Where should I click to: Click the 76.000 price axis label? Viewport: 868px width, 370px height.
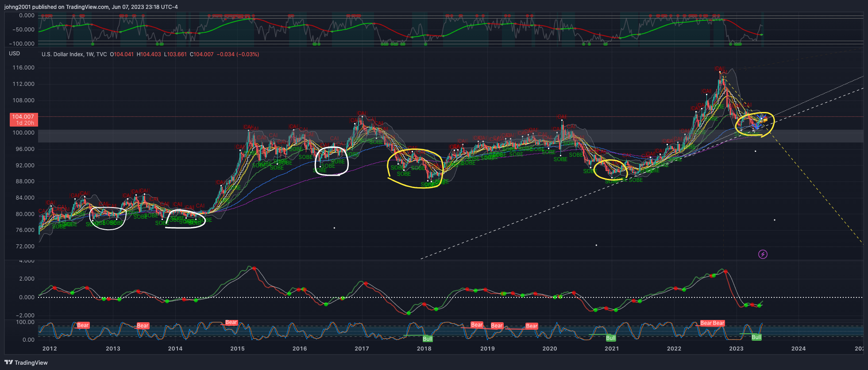point(25,230)
